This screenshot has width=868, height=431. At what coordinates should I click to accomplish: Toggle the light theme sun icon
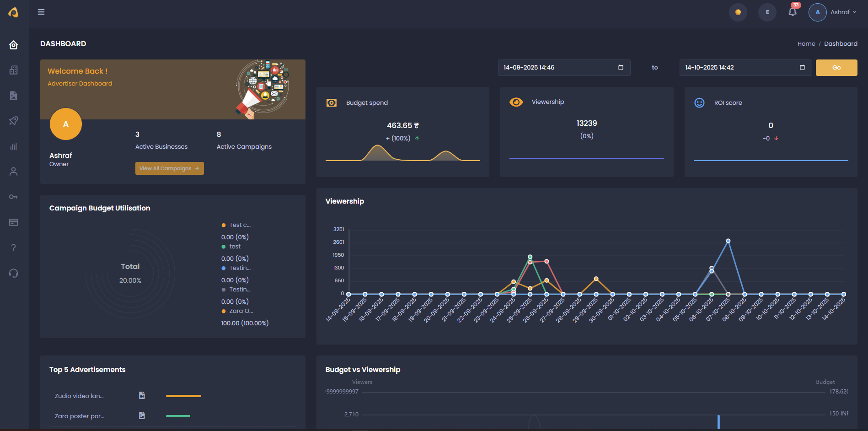click(x=738, y=12)
